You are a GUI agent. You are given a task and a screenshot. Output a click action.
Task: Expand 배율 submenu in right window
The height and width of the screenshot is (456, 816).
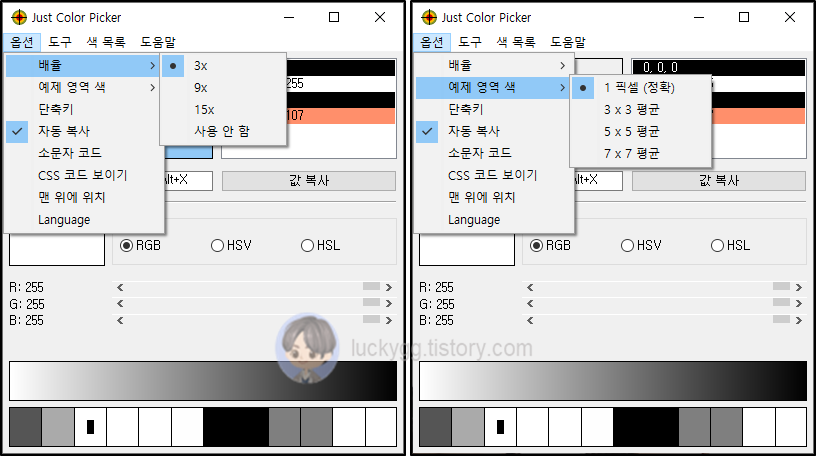click(493, 66)
